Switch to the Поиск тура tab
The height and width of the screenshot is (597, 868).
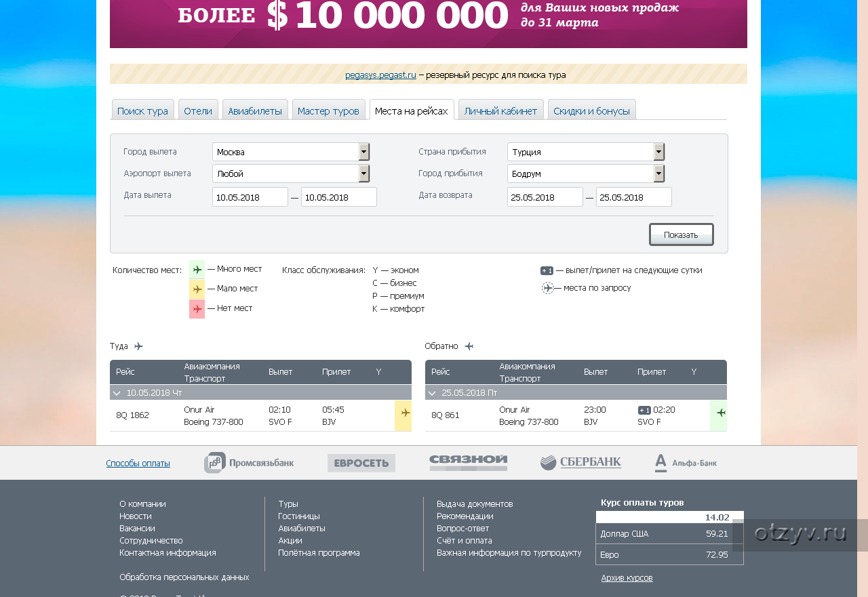point(142,110)
